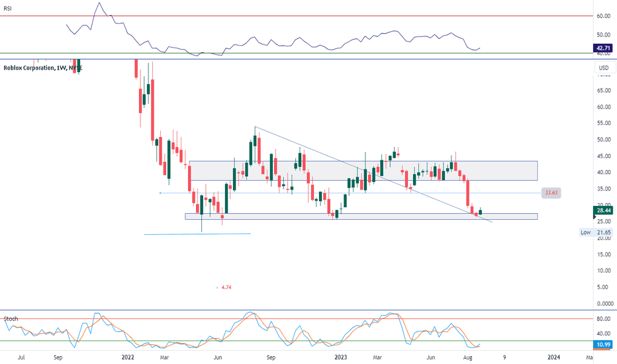
Task: Click the Jul label on time axis
Action: click(21, 357)
